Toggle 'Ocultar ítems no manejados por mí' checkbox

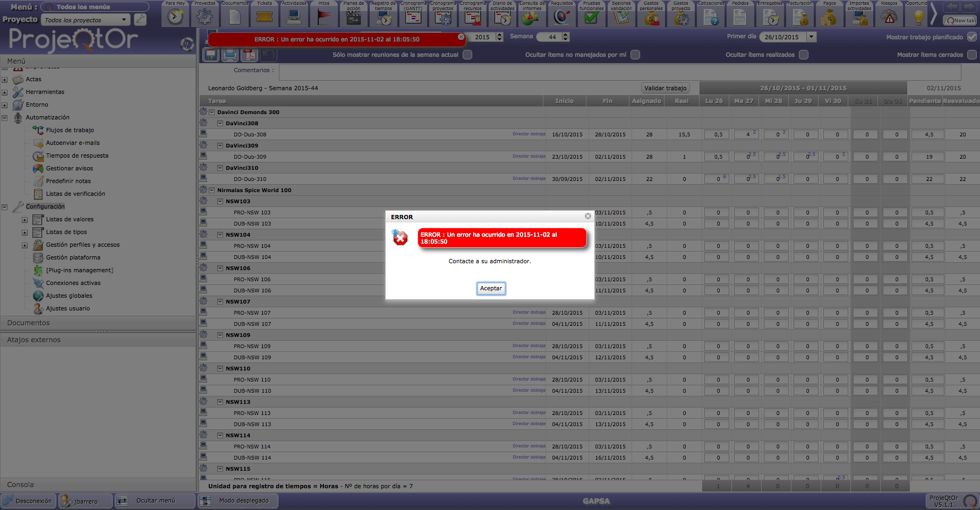(635, 55)
